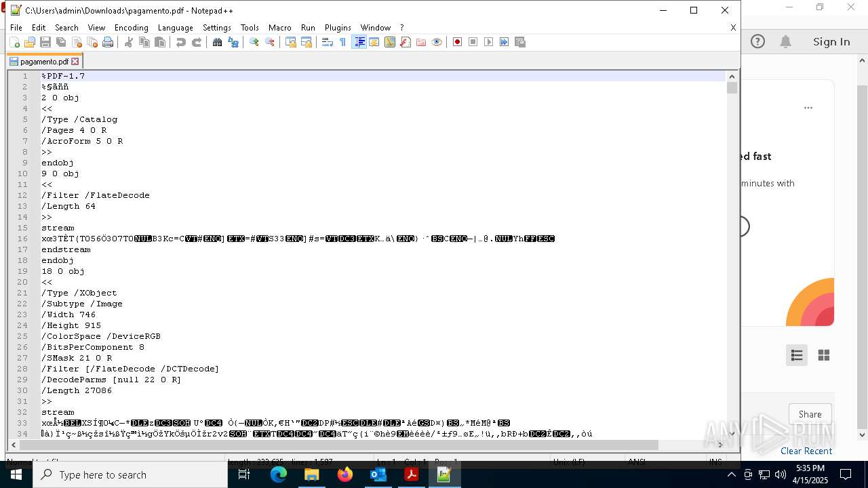The width and height of the screenshot is (868, 488).
Task: Toggle the Indent Guide button
Action: click(359, 42)
